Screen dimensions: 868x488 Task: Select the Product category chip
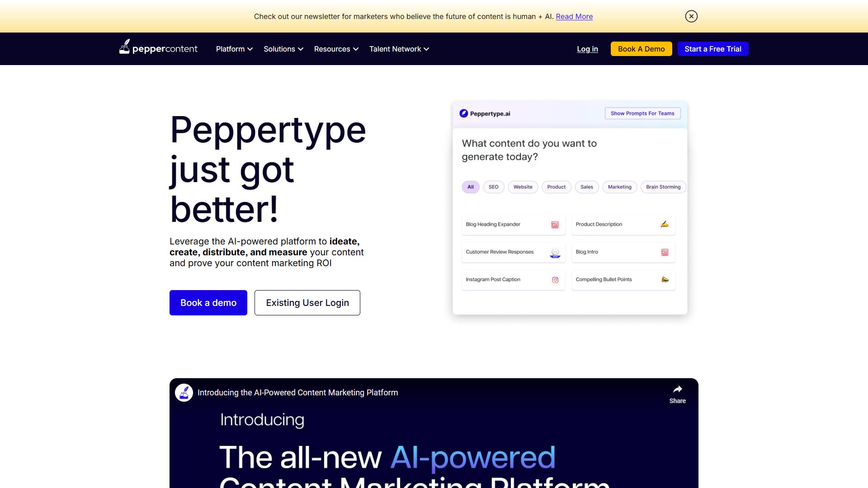point(557,187)
